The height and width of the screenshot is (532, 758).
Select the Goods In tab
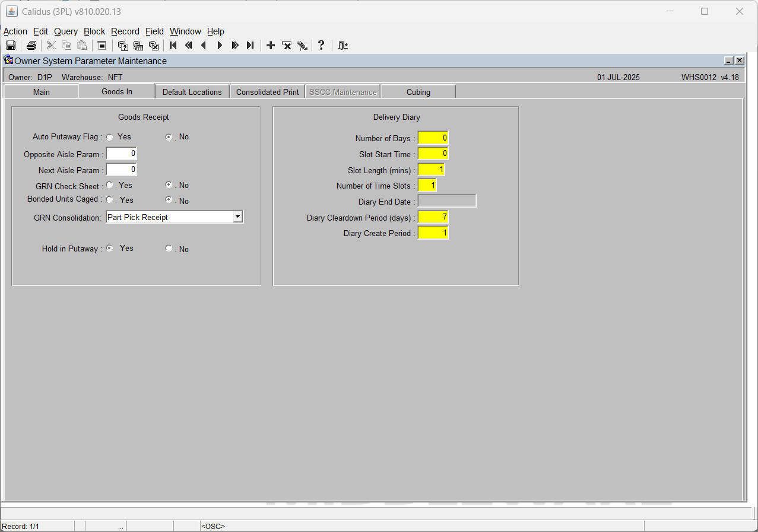tap(116, 91)
